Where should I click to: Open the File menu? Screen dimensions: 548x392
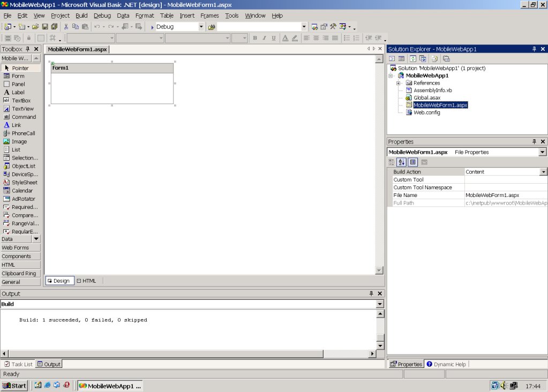coord(7,16)
